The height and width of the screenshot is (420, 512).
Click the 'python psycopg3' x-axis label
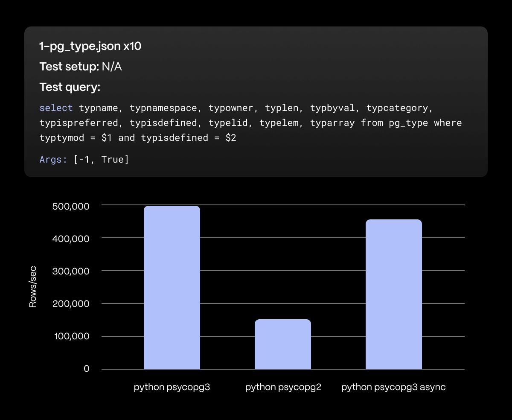coord(172,388)
